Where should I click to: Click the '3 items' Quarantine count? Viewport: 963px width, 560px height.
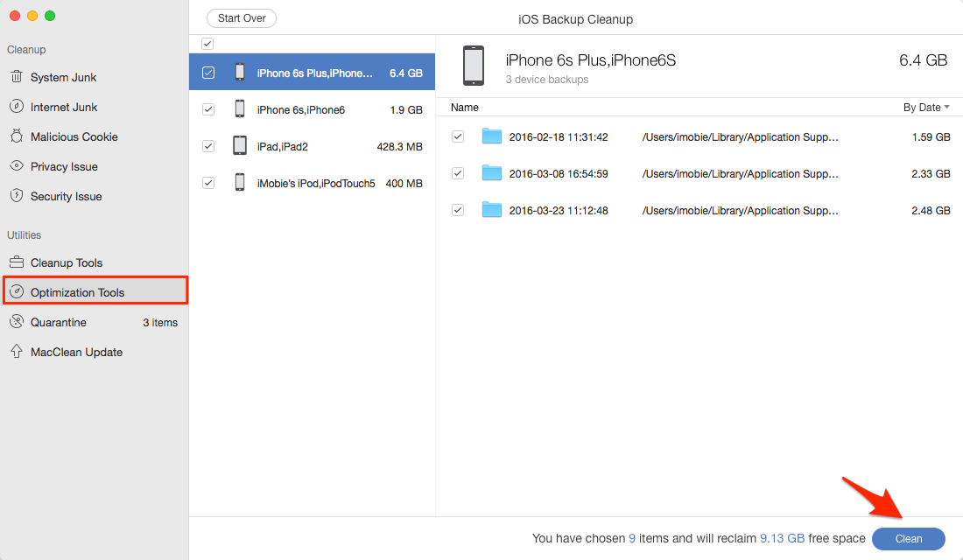coord(160,322)
